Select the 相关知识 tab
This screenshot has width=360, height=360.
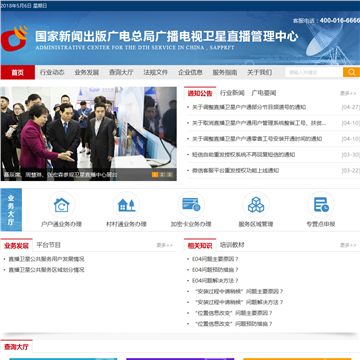click(x=200, y=246)
